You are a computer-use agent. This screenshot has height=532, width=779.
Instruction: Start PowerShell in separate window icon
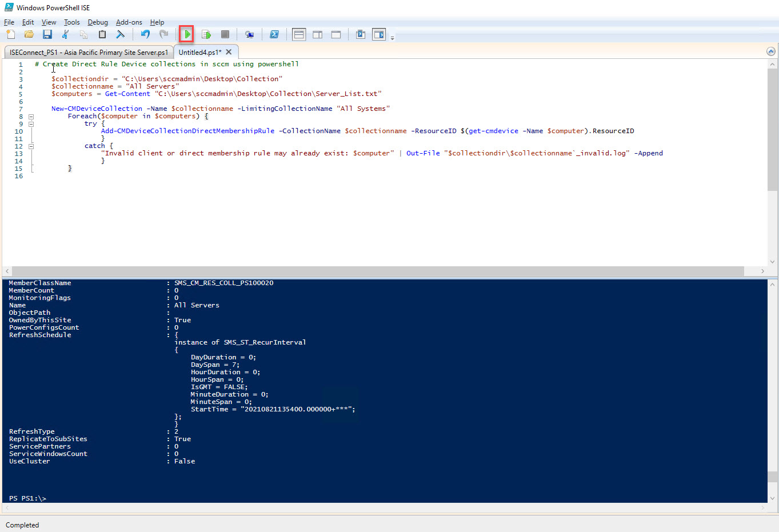[274, 35]
